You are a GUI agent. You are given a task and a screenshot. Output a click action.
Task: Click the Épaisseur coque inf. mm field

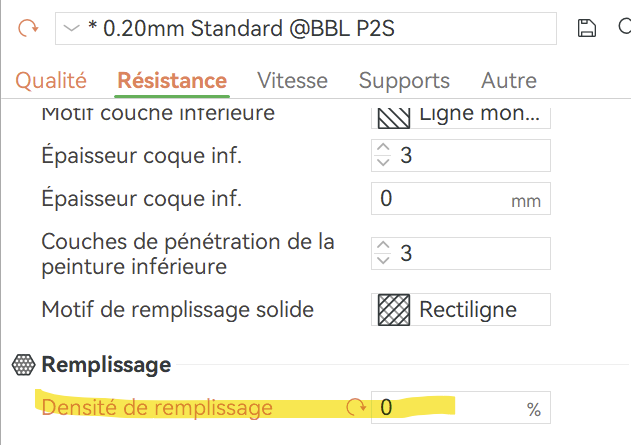point(440,199)
